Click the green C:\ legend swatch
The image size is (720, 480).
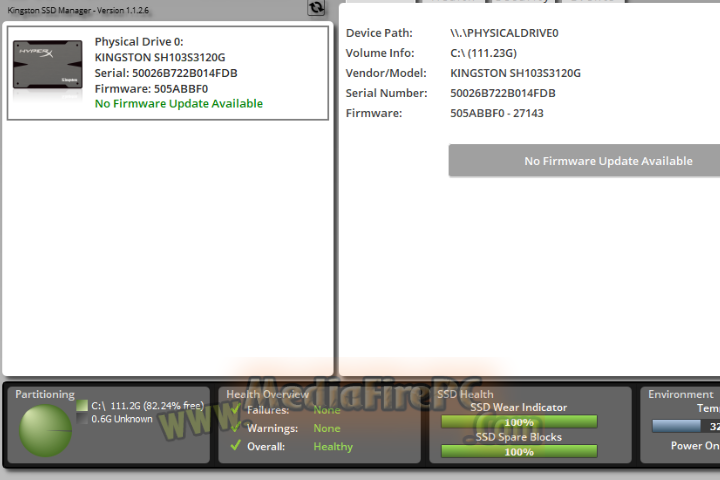pos(82,405)
